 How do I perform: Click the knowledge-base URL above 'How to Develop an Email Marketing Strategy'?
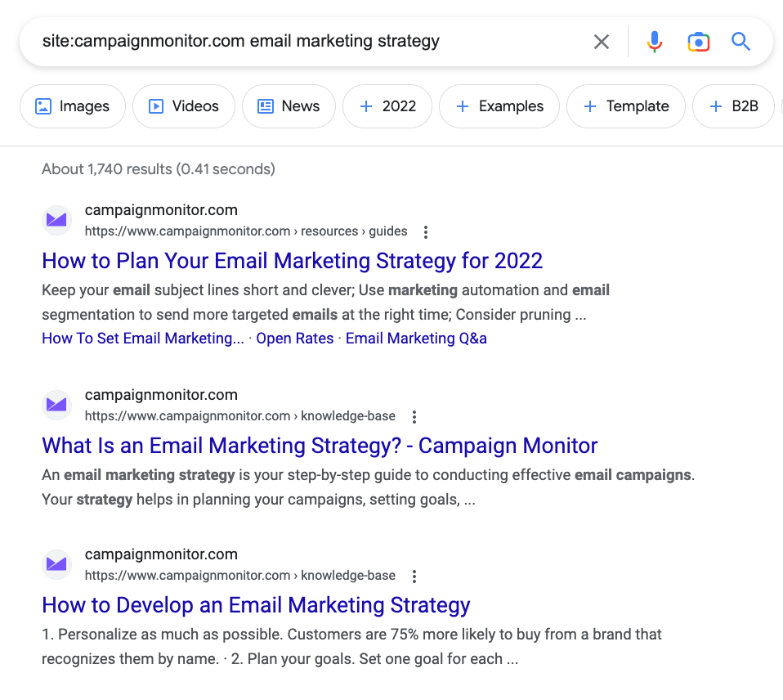coord(239,576)
